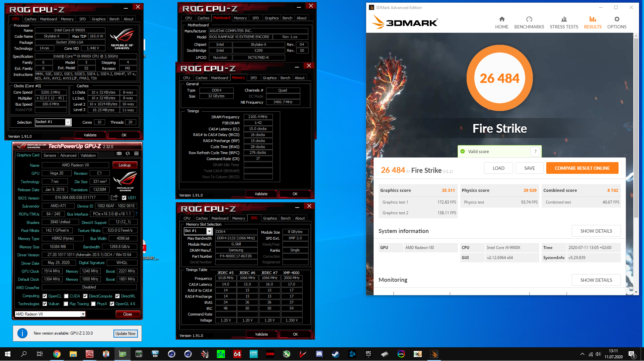Click OK in Memory tab window
This screenshot has height=361, width=644.
pos(295,194)
